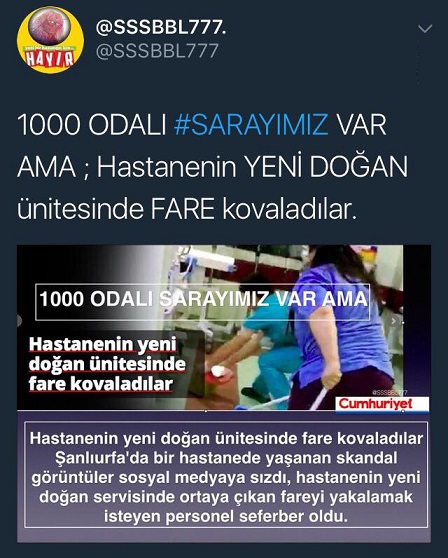Screen dimensions: 448x558
Task: Click the isteyen personel seferber oldu line
Action: (226, 516)
